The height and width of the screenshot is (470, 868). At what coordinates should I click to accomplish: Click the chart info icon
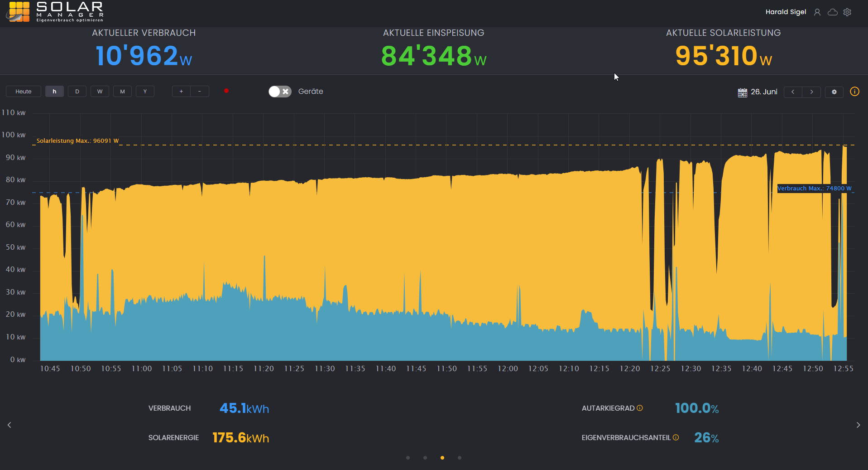click(x=854, y=92)
